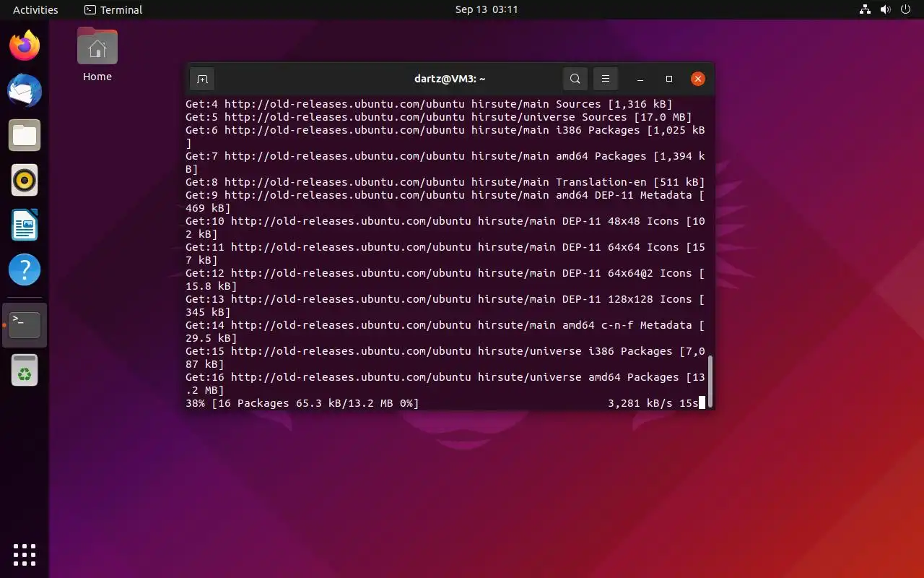Click the Get:5 universe Sources line
Image resolution: width=924 pixels, height=578 pixels.
pos(439,117)
